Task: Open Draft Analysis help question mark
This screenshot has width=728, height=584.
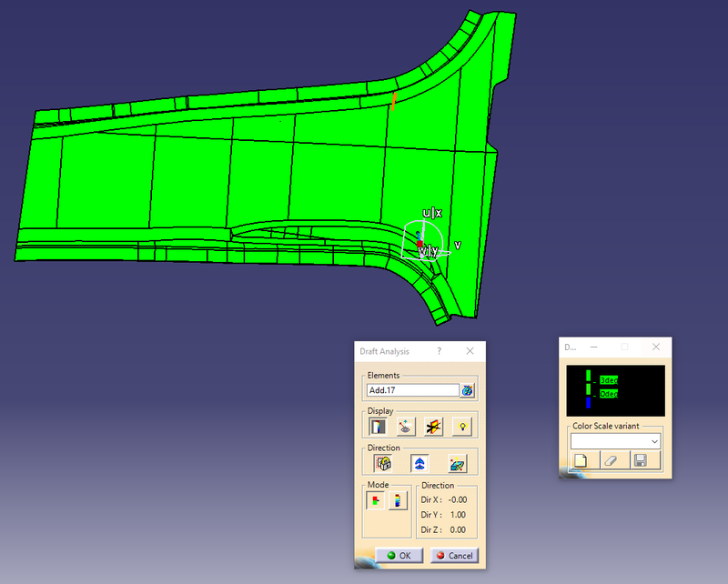Action: tap(439, 351)
